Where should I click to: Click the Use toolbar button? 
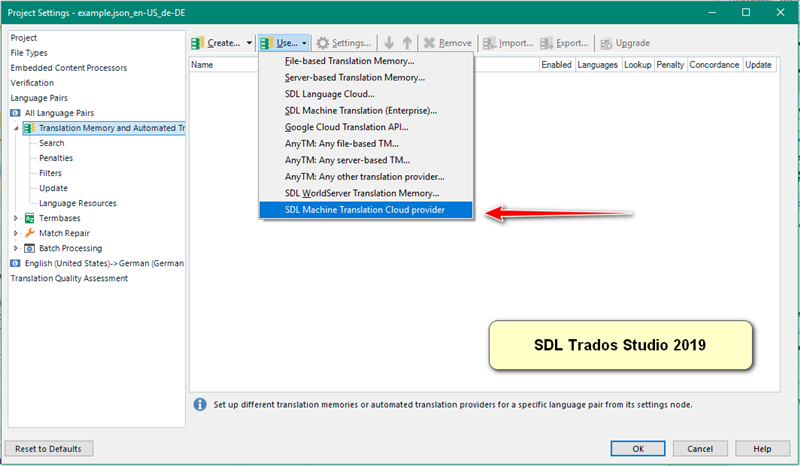tap(283, 43)
